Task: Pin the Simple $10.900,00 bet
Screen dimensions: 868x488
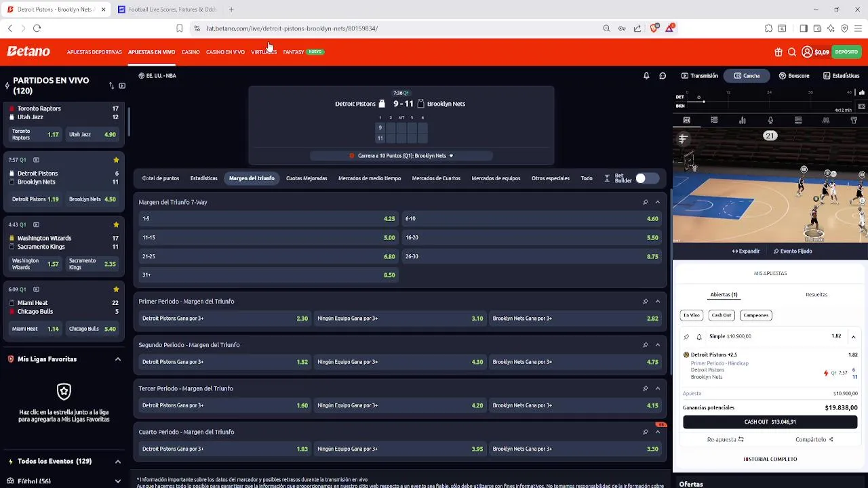Action: (x=686, y=337)
